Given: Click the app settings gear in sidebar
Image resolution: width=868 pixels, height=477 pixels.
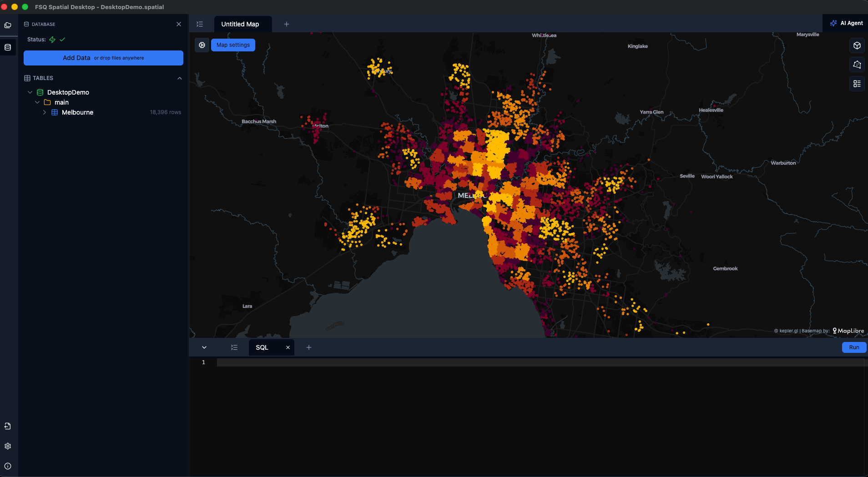Looking at the screenshot, I should (x=8, y=446).
